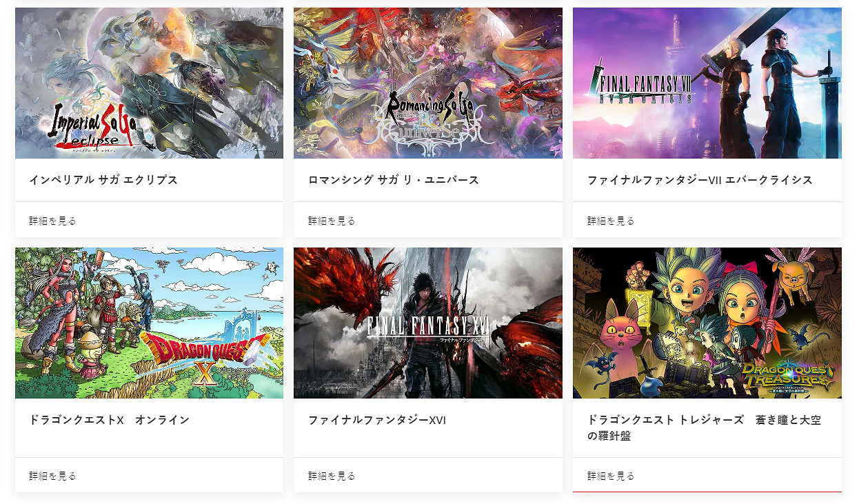Open the ドラゴンクエストX オンライン title
Viewport: 859px width, 504px height.
pyautogui.click(x=109, y=420)
